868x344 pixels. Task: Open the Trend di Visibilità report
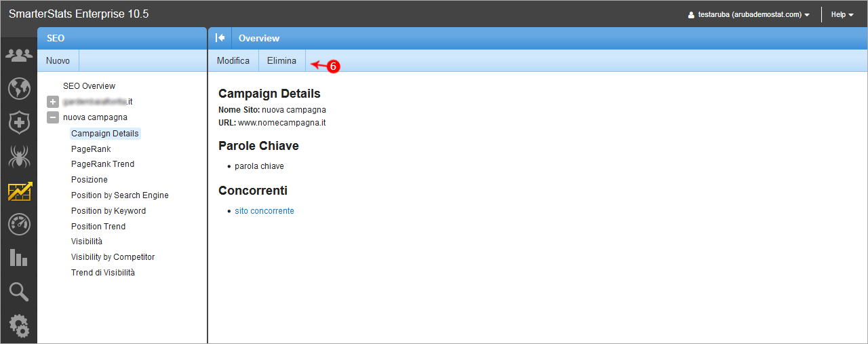[103, 273]
